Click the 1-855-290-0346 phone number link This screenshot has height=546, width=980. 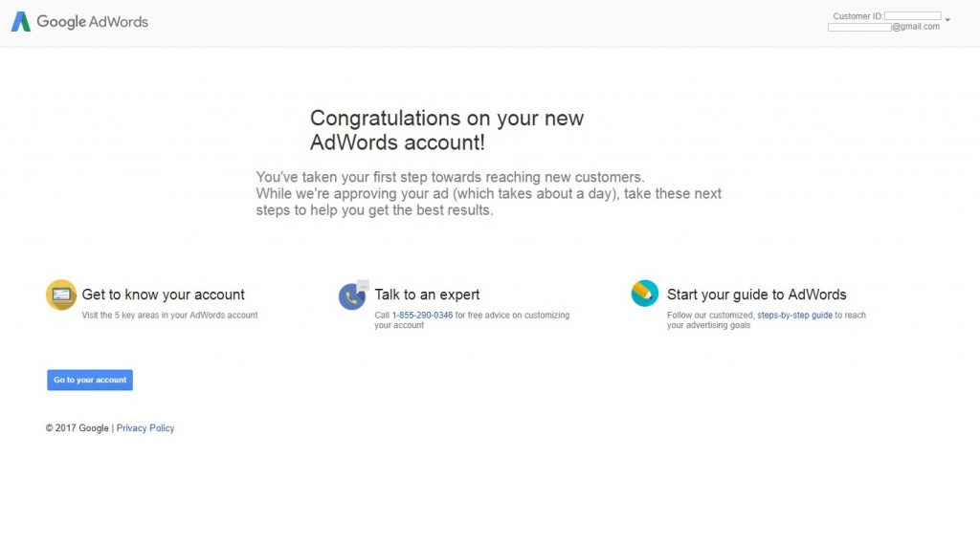pyautogui.click(x=422, y=316)
